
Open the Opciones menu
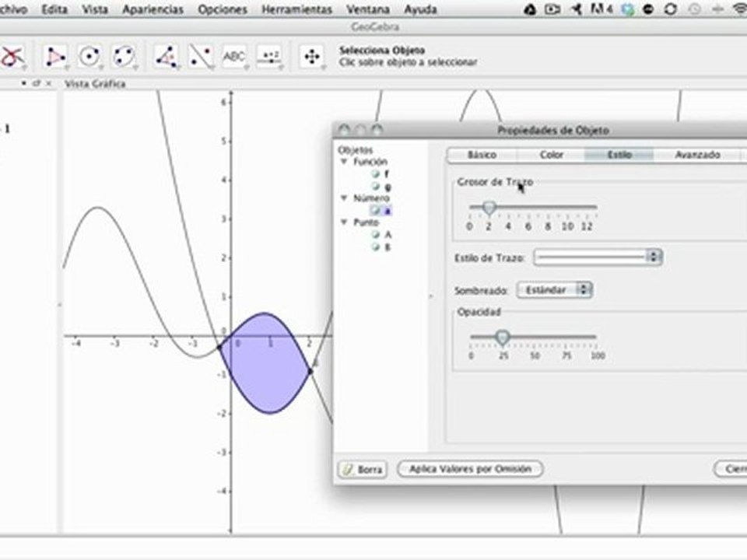pos(223,9)
